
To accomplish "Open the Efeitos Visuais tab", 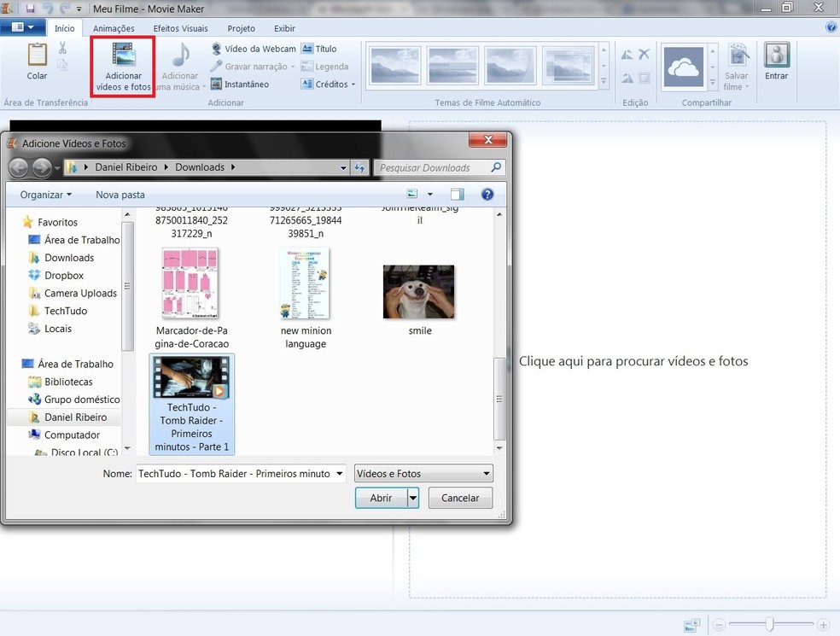I will [180, 28].
